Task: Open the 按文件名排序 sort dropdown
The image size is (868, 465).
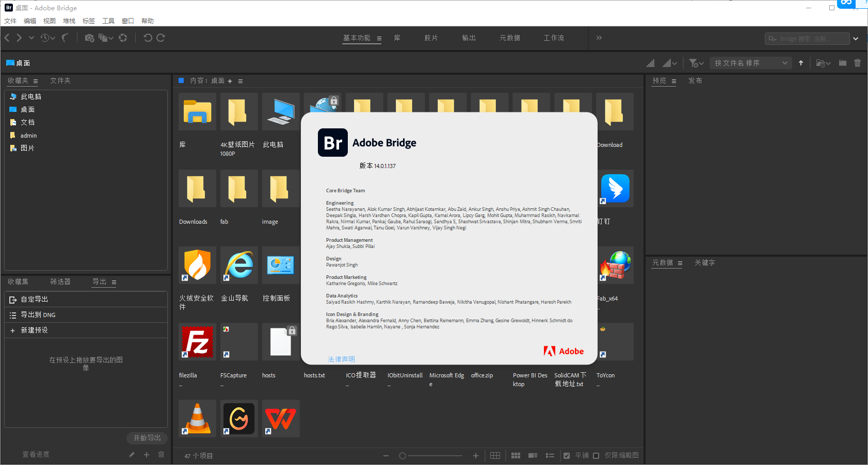Action: 751,63
